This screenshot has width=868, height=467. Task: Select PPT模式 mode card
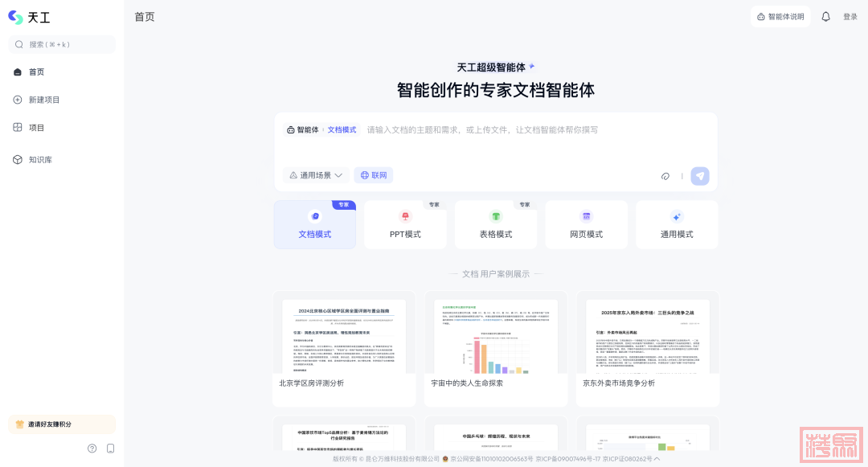[x=405, y=224]
